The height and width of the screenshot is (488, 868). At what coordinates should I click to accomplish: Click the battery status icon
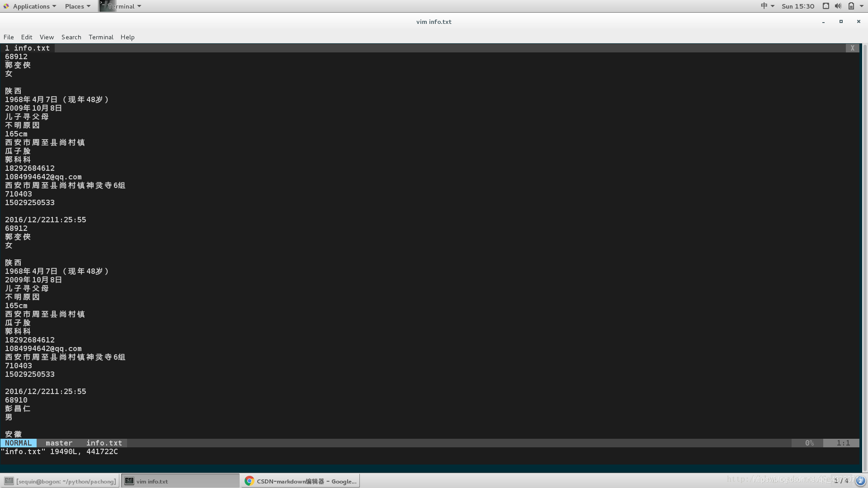click(x=851, y=6)
